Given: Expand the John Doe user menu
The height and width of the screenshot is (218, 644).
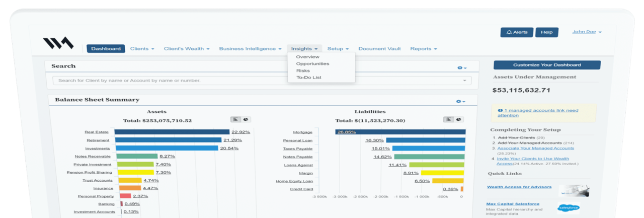Looking at the screenshot, I should coord(587,32).
